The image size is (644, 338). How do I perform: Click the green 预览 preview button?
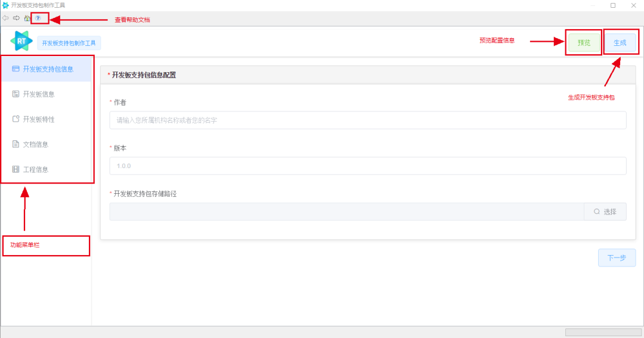[x=584, y=43]
